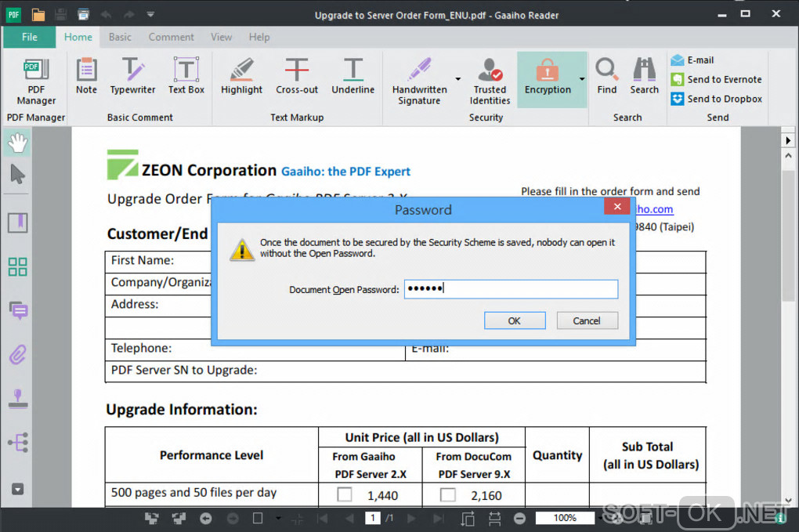Open Trusted Identities

[490, 81]
